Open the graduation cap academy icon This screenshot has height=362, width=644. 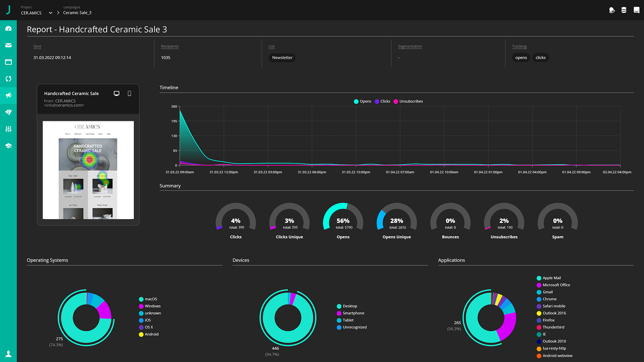click(8, 146)
